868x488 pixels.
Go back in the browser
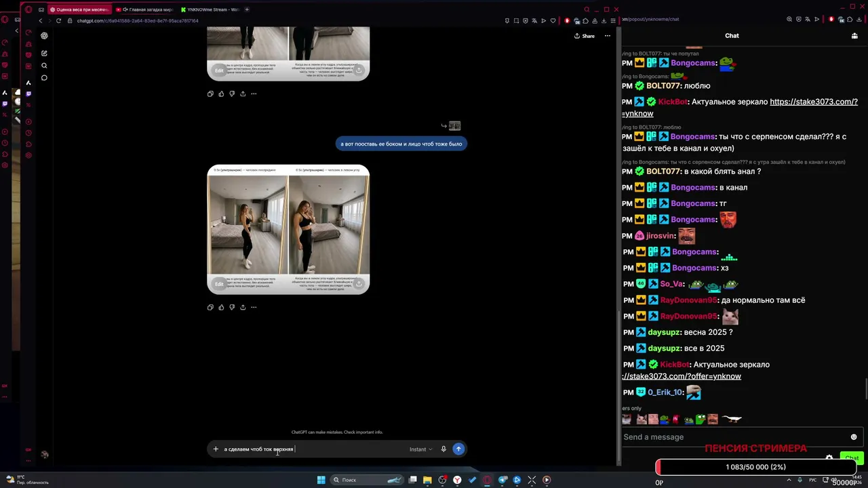(x=40, y=20)
